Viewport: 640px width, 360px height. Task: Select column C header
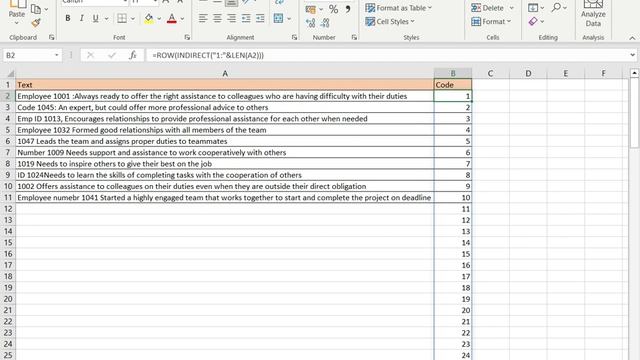pos(490,73)
